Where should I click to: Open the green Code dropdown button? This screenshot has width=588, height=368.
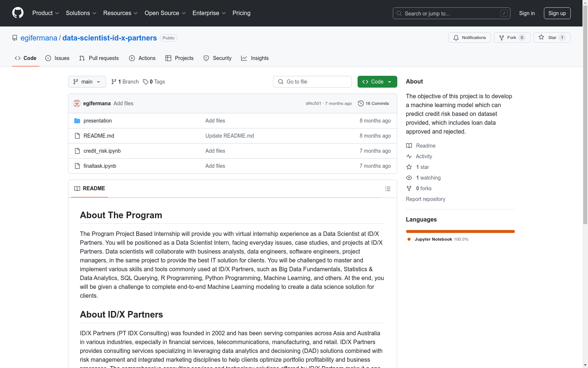click(377, 82)
